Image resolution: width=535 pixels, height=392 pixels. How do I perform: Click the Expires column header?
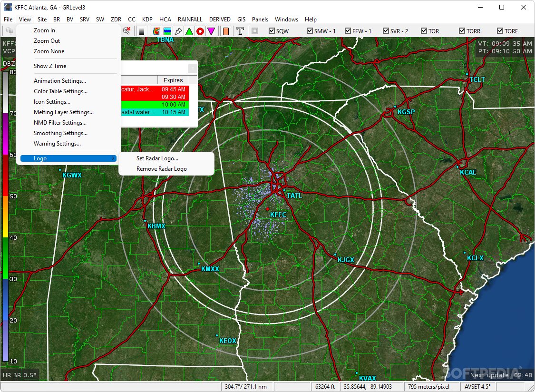click(x=173, y=80)
